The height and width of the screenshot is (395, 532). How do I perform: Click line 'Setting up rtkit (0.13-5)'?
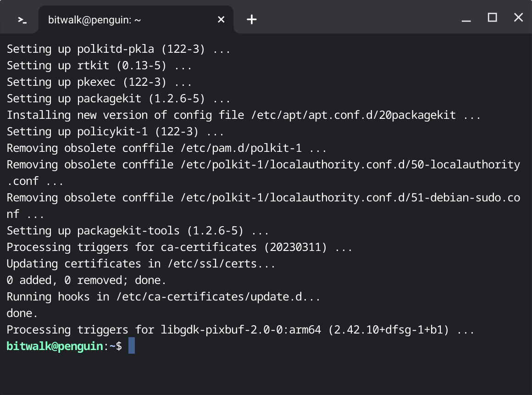100,66
